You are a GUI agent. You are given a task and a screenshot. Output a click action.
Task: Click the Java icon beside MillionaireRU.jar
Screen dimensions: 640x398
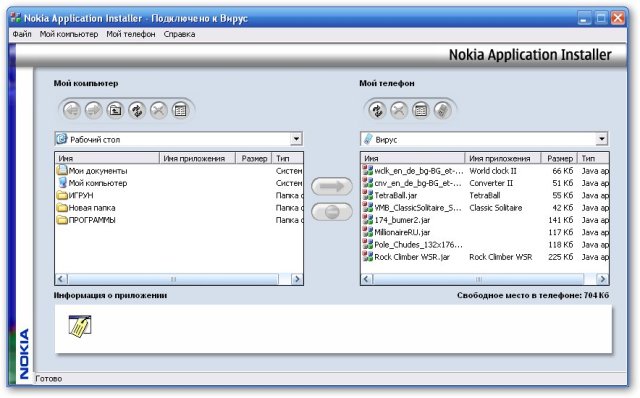[x=368, y=231]
